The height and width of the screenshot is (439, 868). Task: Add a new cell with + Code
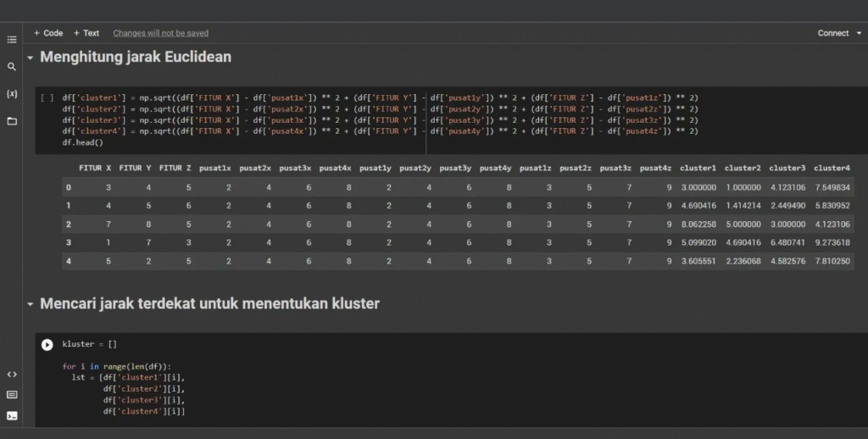48,33
